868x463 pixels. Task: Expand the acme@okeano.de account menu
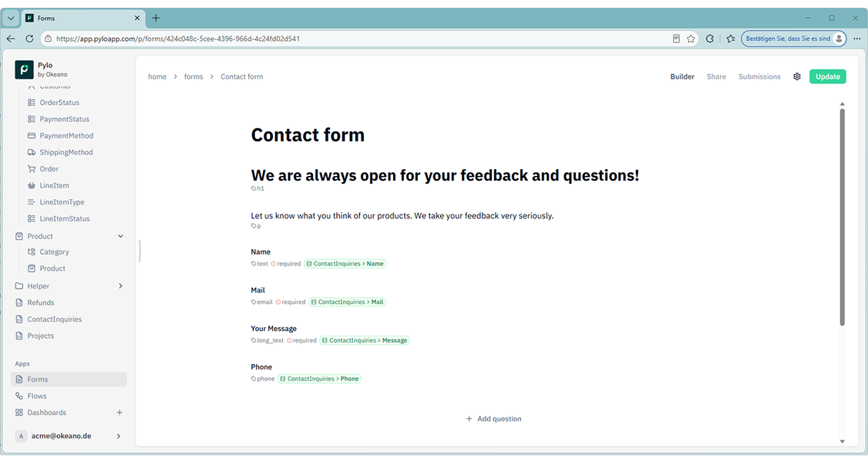(119, 437)
